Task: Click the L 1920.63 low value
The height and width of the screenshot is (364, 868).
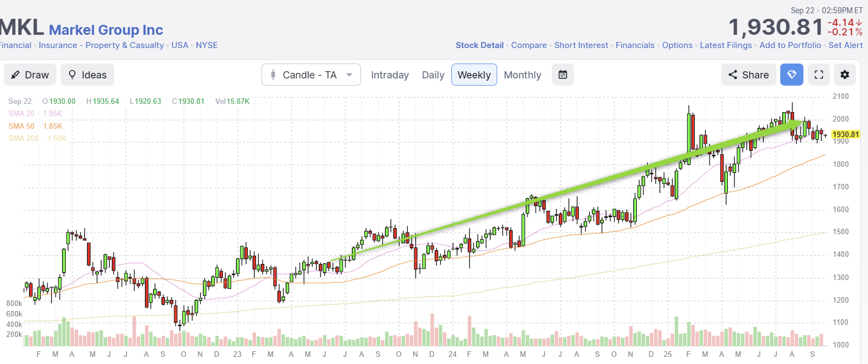Action: [x=145, y=101]
